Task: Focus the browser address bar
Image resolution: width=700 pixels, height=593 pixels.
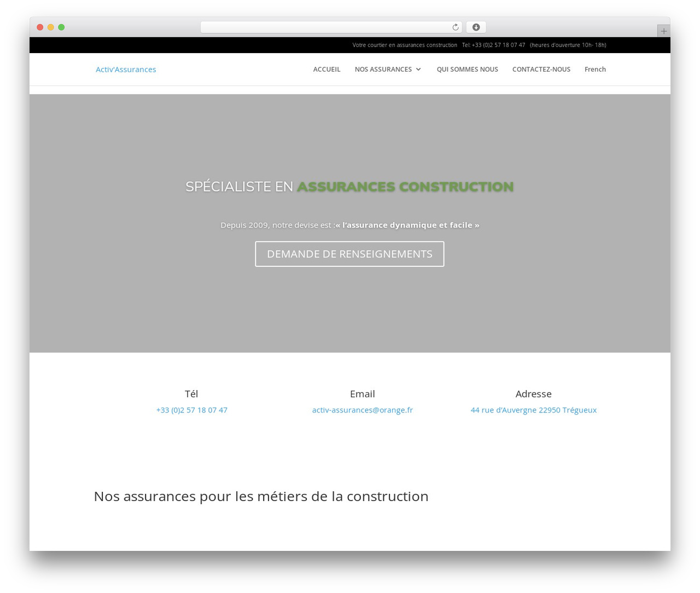Action: [331, 27]
